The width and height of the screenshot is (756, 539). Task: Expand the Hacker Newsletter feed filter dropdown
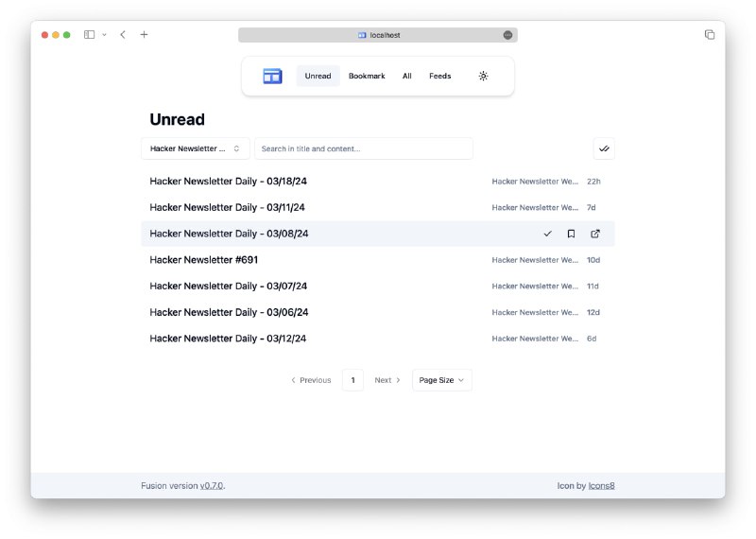coord(196,148)
